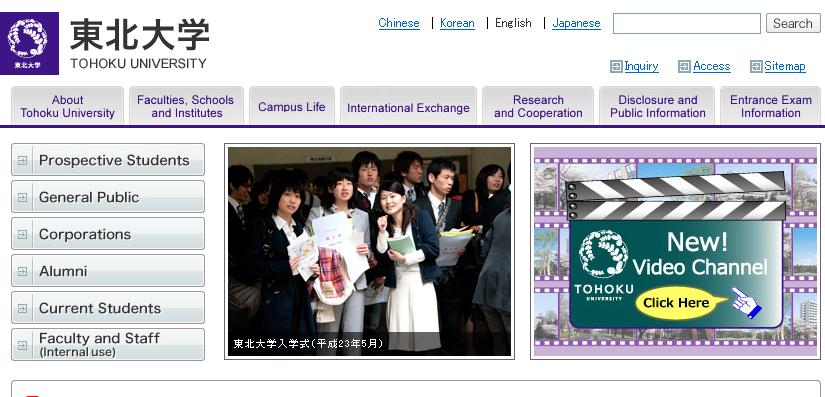Click the arrow icon on Alumni
The height and width of the screenshot is (397, 825).
(23, 271)
